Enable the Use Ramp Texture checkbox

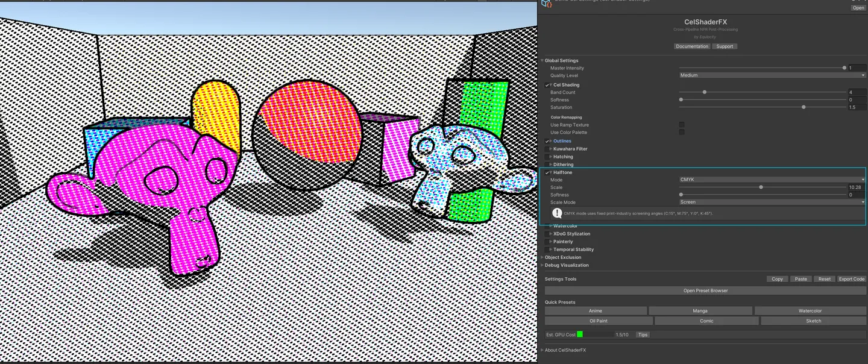coord(682,125)
